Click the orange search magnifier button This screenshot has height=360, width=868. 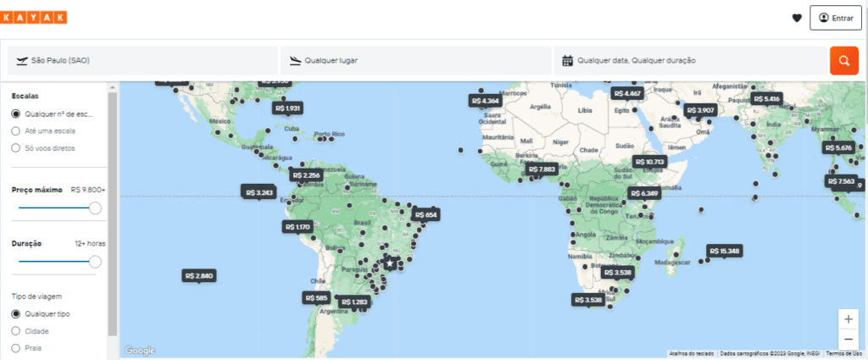coord(843,60)
